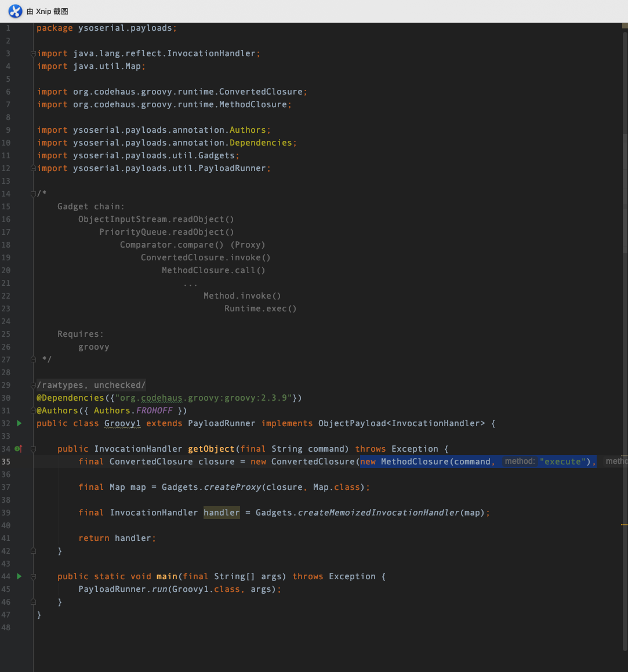628x672 pixels.
Task: Click 'FROHOFF' constant in @Authors annotation
Action: [x=154, y=411]
